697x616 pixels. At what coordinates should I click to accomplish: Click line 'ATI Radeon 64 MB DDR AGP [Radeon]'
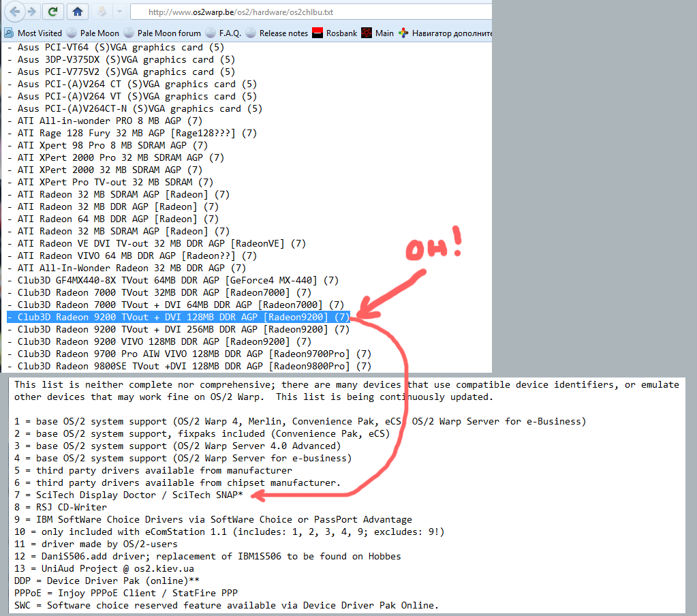(x=113, y=219)
